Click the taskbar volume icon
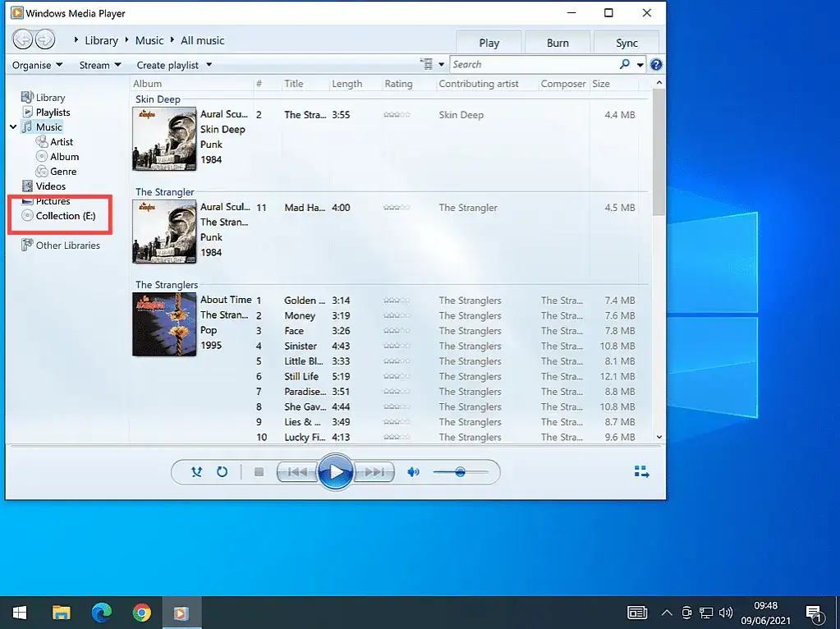Screen dimensions: 840x629 pyautogui.click(x=726, y=613)
